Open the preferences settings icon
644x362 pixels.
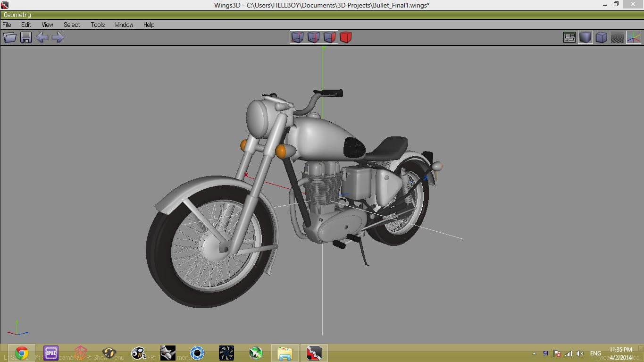pyautogui.click(x=569, y=37)
